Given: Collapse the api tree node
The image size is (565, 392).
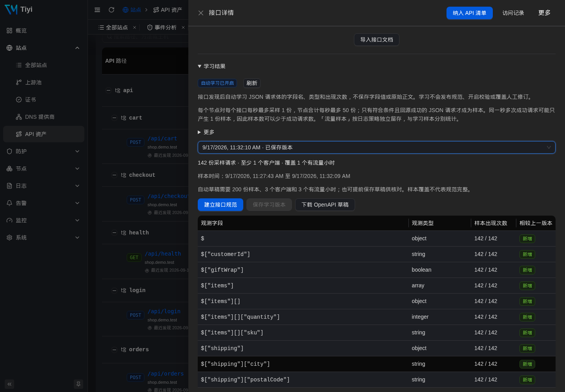Looking at the screenshot, I should [x=109, y=90].
